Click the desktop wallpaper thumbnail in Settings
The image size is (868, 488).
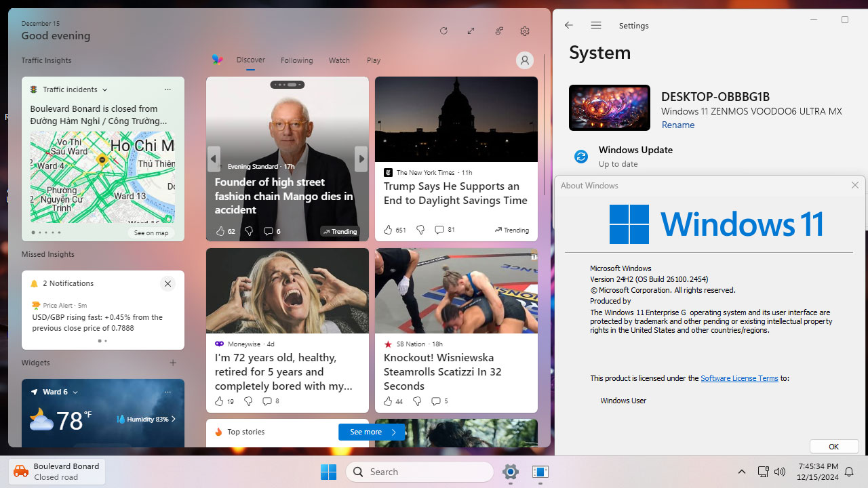tap(610, 108)
